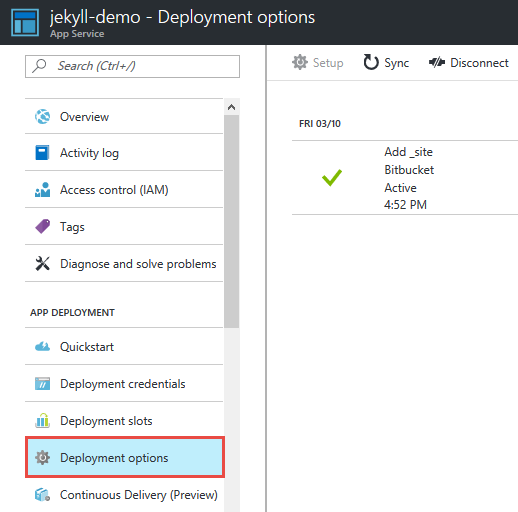This screenshot has width=518, height=512.
Task: Click the Sync toolbar button
Action: pos(386,63)
